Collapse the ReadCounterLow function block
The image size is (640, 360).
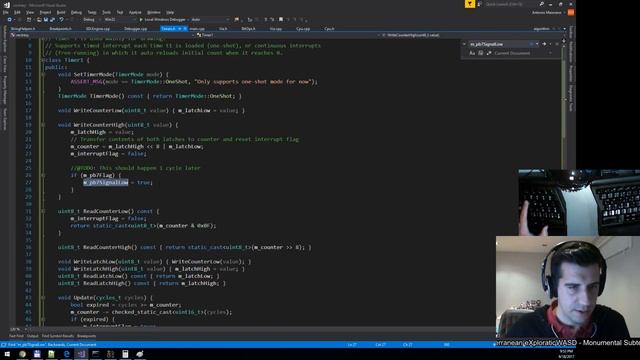42,211
